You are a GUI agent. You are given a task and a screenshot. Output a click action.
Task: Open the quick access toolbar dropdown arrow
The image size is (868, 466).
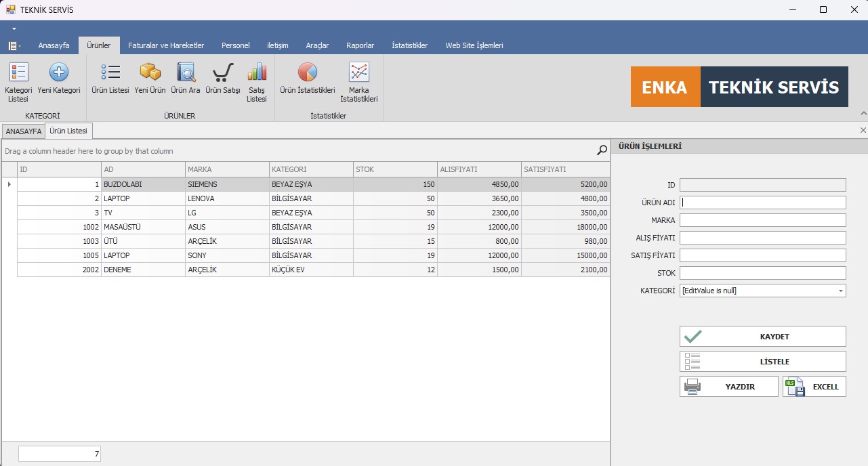click(14, 29)
